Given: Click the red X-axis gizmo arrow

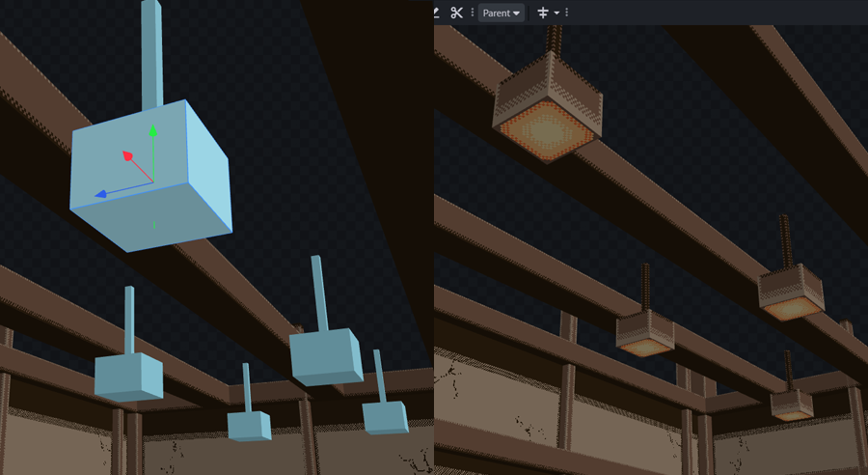Looking at the screenshot, I should pos(127,154).
